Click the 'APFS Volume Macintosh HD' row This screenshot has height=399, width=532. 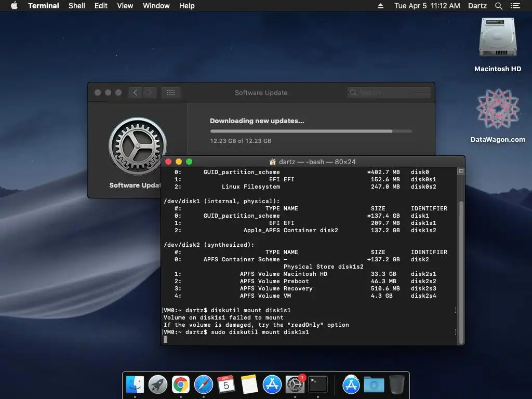tap(305, 274)
